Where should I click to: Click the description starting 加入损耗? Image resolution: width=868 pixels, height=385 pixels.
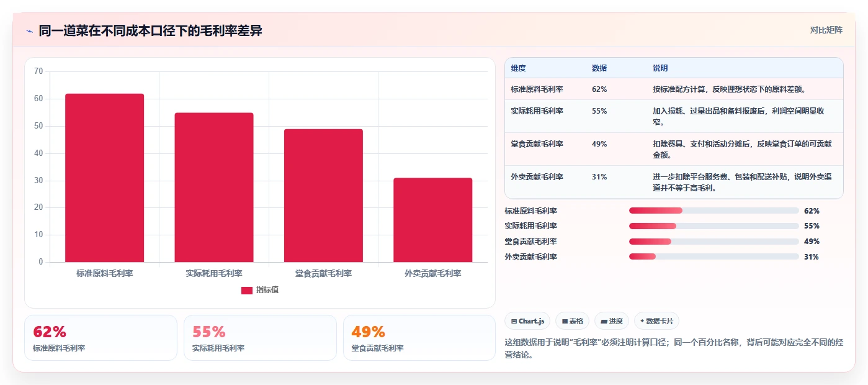click(x=738, y=116)
